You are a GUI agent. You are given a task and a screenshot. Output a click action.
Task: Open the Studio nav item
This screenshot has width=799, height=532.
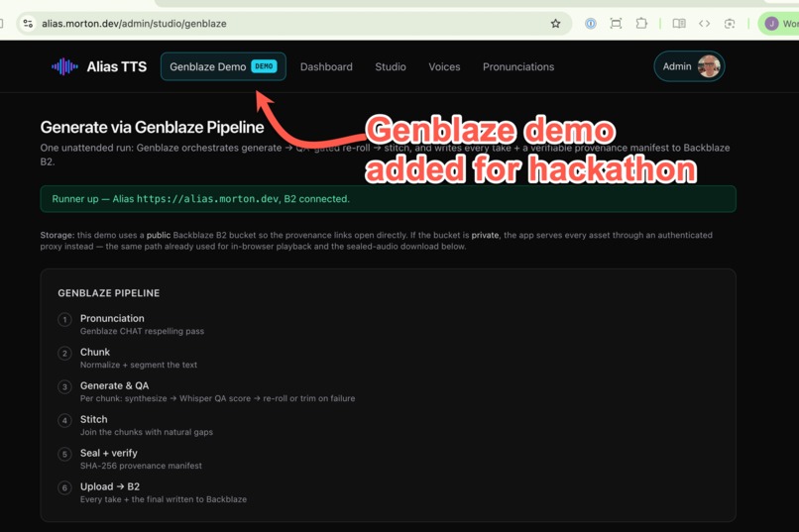(x=391, y=66)
